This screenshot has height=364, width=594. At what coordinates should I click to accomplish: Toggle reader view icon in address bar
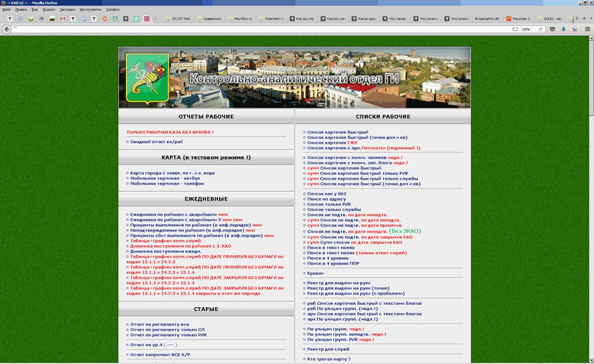click(x=516, y=29)
